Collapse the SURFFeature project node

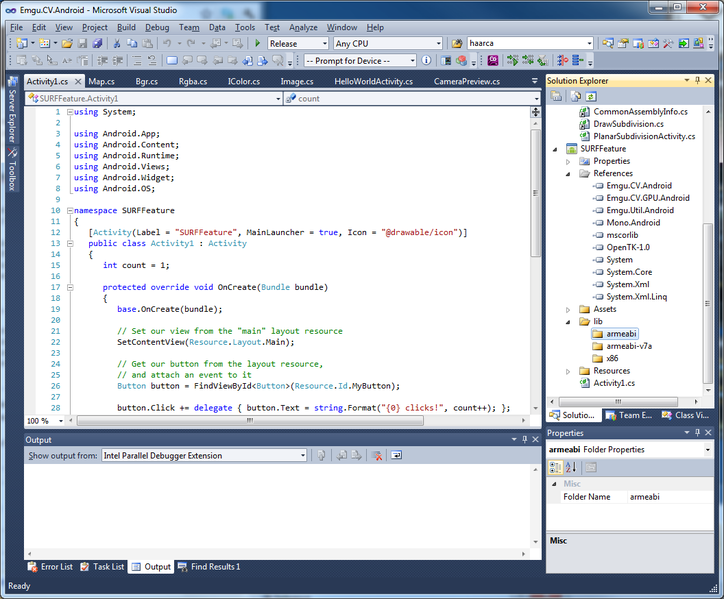[x=555, y=149]
